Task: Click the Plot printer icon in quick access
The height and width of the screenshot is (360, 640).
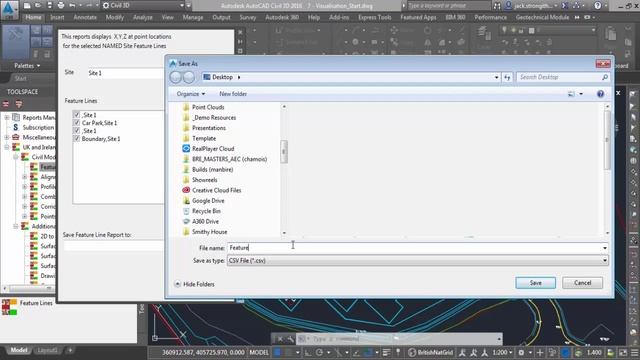Action: tap(61, 6)
